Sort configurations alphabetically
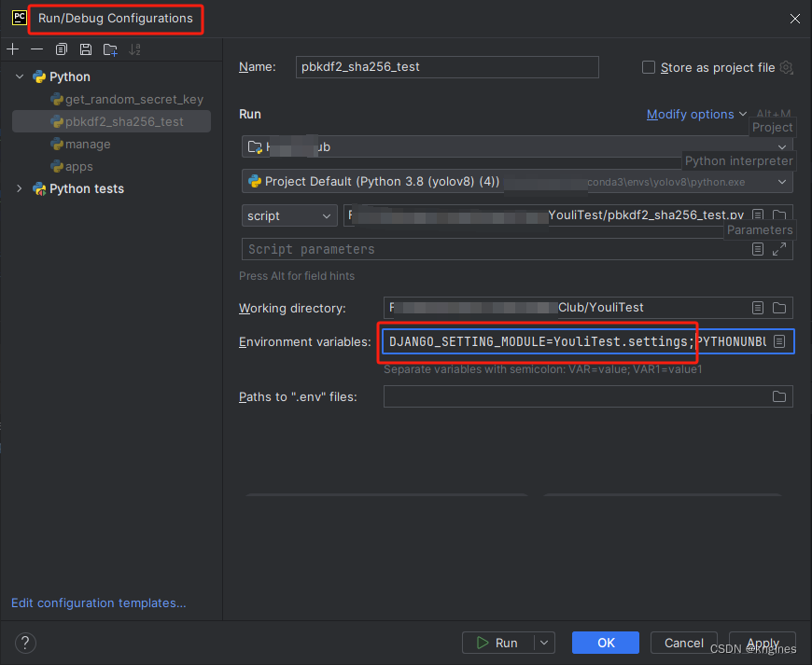 [135, 48]
